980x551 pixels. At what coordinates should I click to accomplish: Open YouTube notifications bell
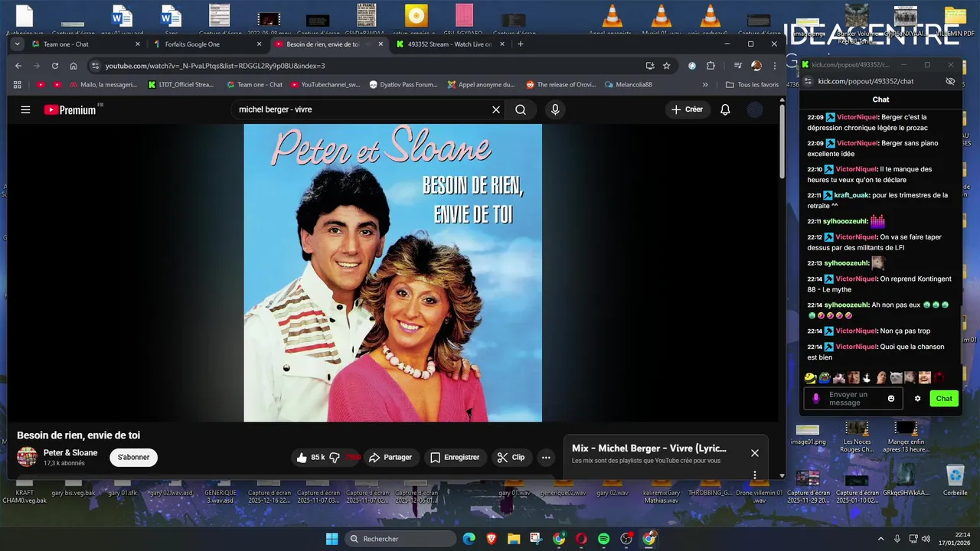pos(725,109)
